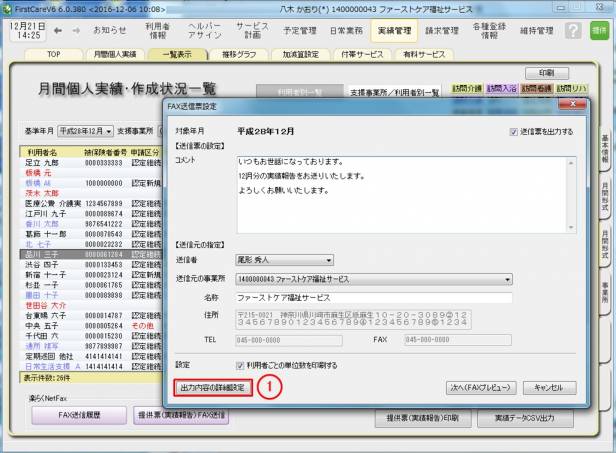The height and width of the screenshot is (453, 616).
Task: Click the back arrow navigation icon
Action: 59,30
